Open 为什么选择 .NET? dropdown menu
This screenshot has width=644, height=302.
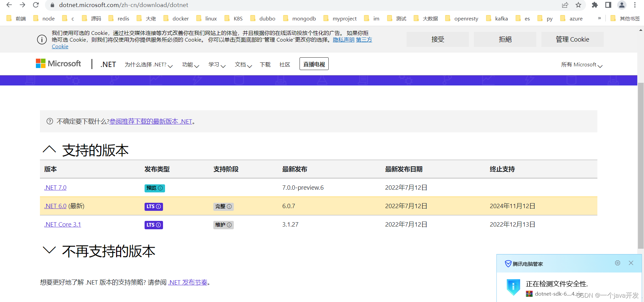tap(149, 65)
